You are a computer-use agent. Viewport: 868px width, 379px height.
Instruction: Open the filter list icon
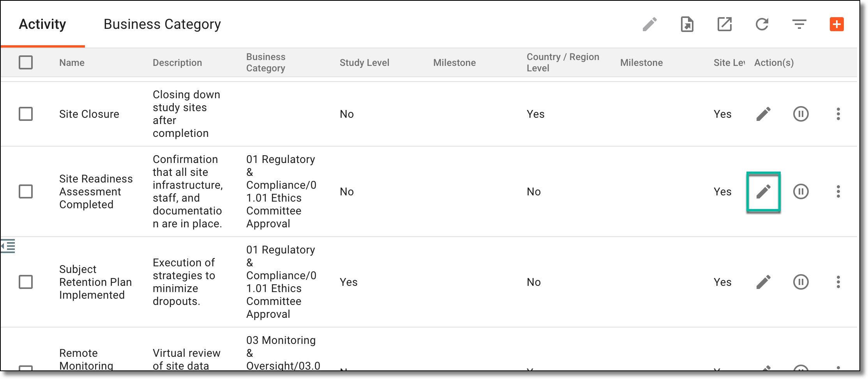point(799,24)
